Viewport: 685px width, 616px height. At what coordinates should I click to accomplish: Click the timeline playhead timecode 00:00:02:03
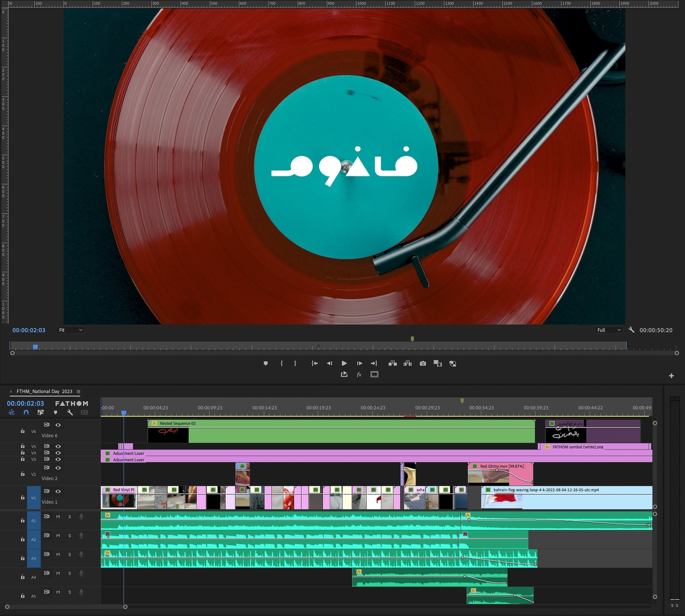25,403
